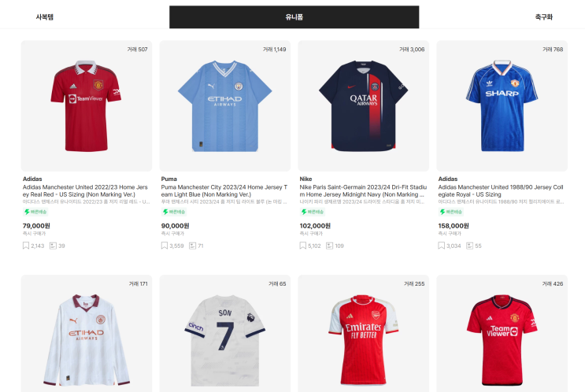Go to the 사복템 tab
This screenshot has width=585, height=392.
[44, 17]
